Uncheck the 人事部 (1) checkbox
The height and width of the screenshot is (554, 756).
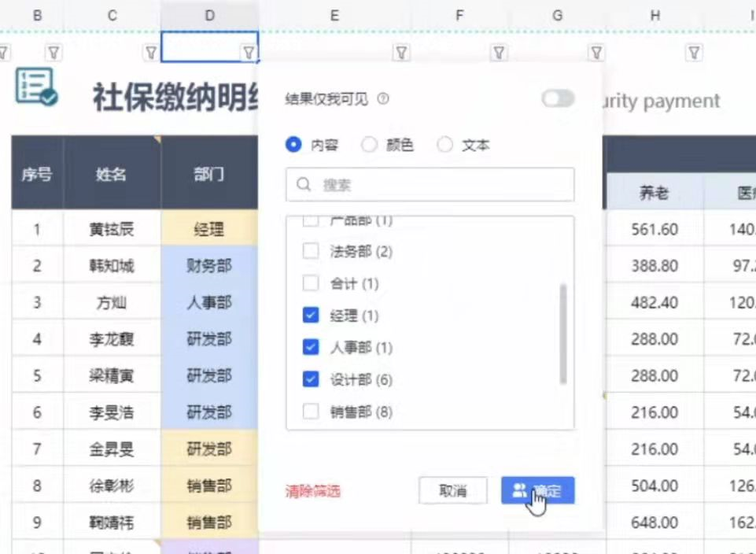coord(311,347)
